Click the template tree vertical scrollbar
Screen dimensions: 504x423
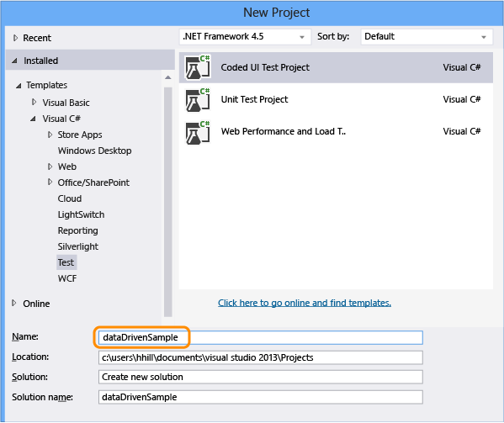coord(167,202)
